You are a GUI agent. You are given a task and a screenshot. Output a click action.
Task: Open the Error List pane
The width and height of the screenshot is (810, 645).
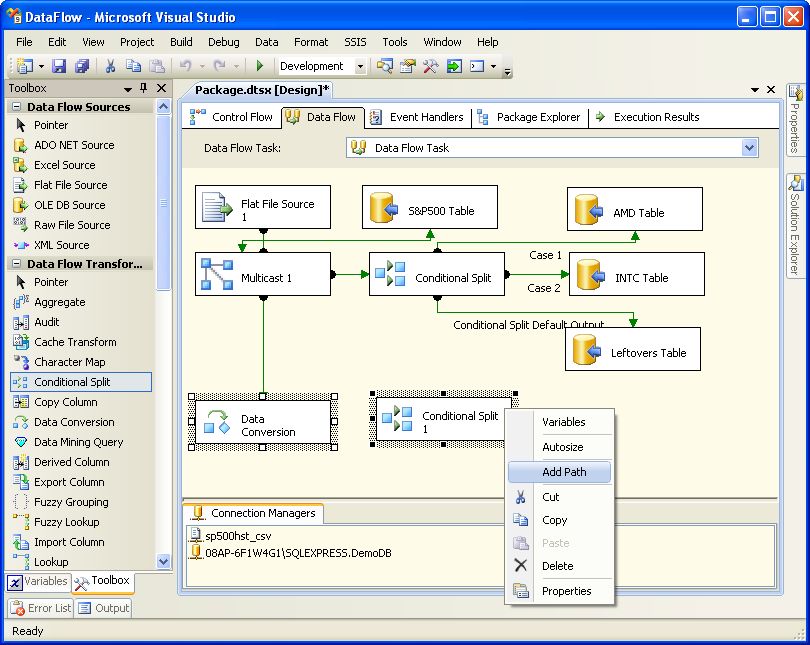click(41, 608)
